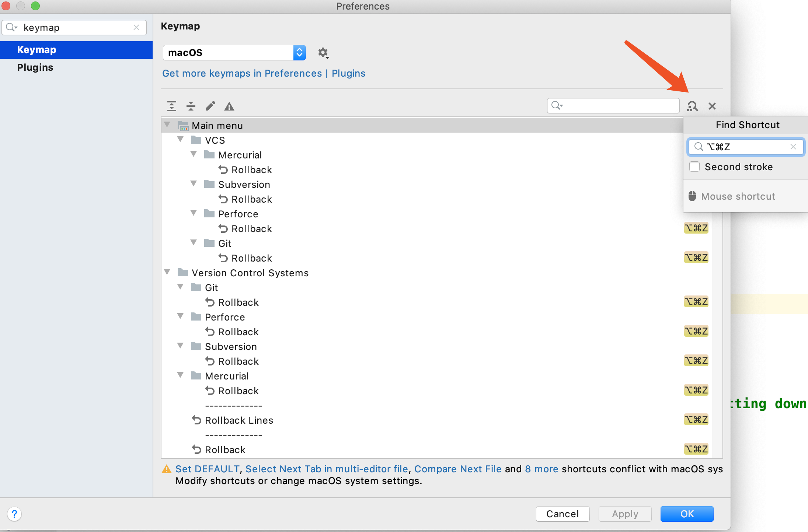This screenshot has height=532, width=808.
Task: Select Perforce under Version Control Systems
Action: coord(437,317)
